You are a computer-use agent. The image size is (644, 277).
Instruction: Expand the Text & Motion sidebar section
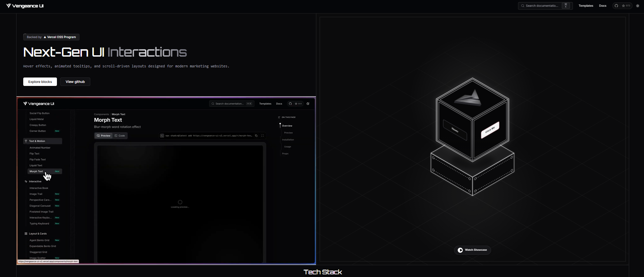coord(42,141)
